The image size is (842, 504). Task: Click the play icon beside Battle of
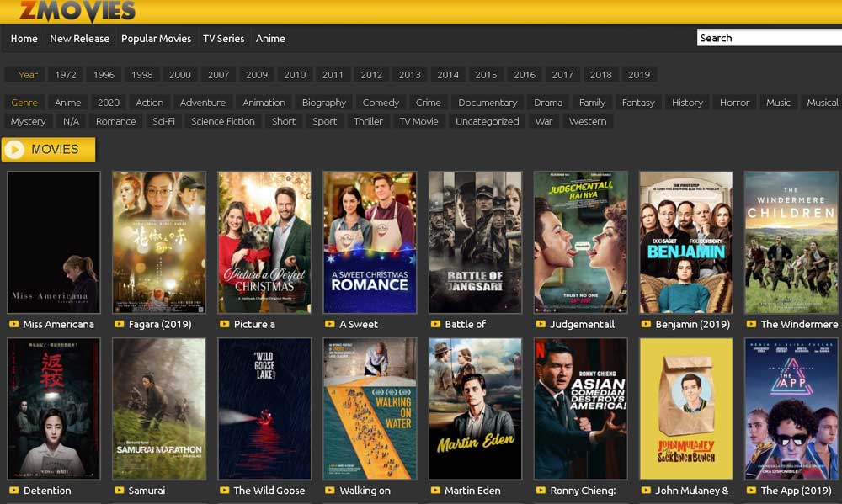[435, 324]
